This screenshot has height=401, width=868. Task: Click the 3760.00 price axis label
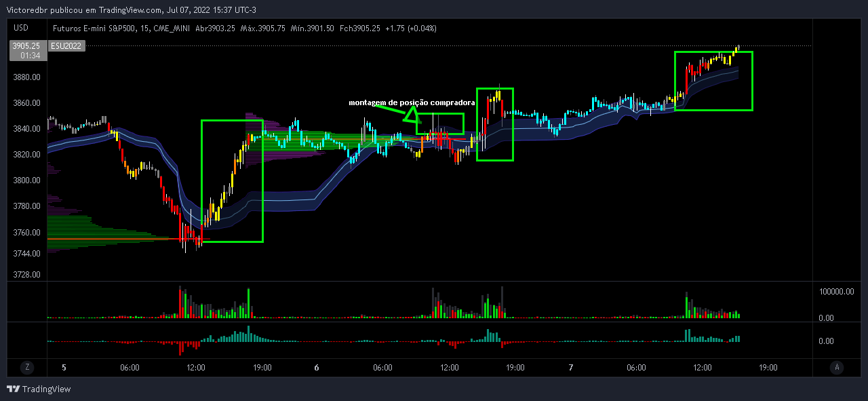click(26, 233)
